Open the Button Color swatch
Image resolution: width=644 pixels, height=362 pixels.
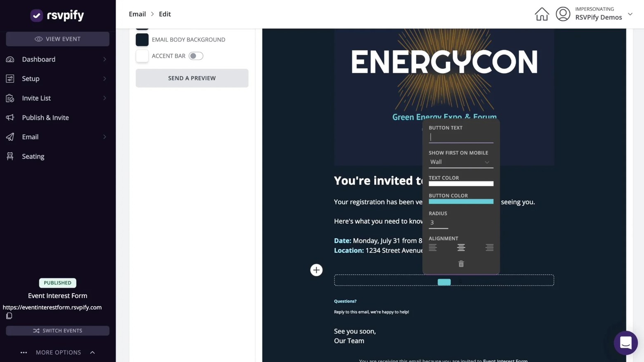coord(460,202)
